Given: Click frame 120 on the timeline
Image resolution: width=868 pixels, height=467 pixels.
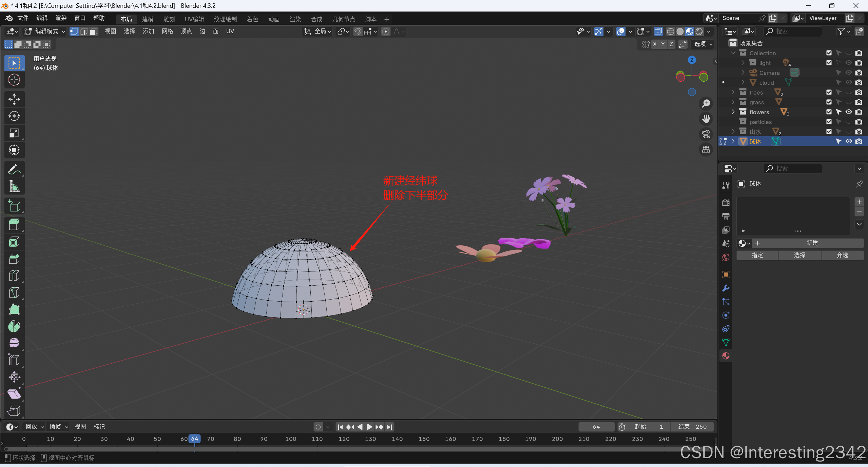Looking at the screenshot, I should pyautogui.click(x=344, y=439).
